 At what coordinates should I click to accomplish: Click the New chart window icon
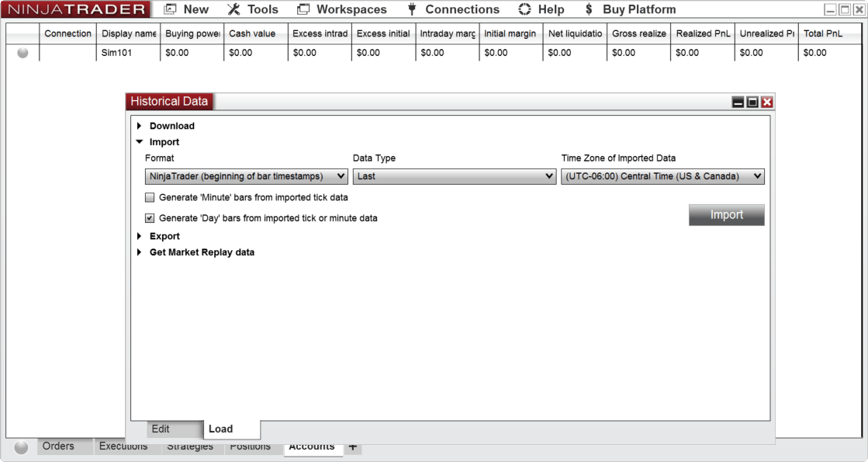(x=171, y=9)
